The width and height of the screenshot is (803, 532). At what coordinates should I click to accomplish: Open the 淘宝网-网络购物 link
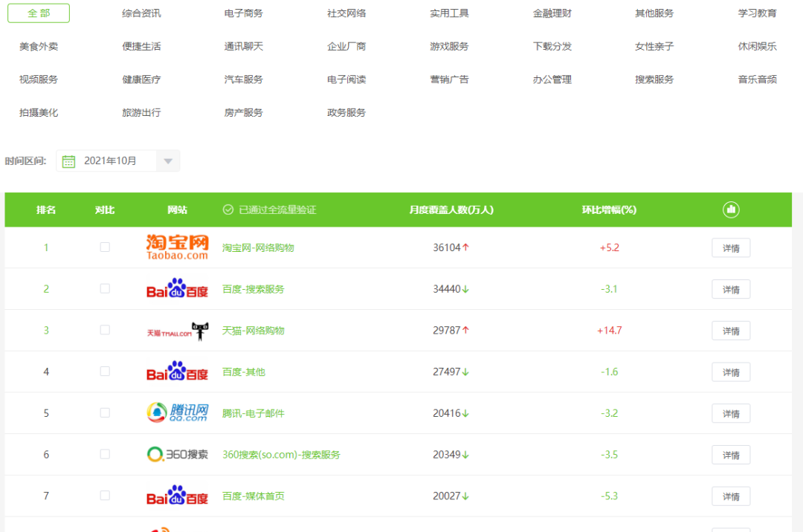pyautogui.click(x=258, y=248)
